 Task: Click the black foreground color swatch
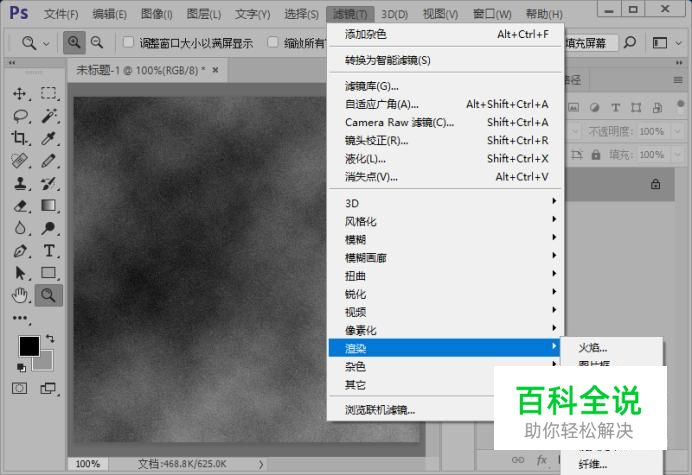(28, 345)
